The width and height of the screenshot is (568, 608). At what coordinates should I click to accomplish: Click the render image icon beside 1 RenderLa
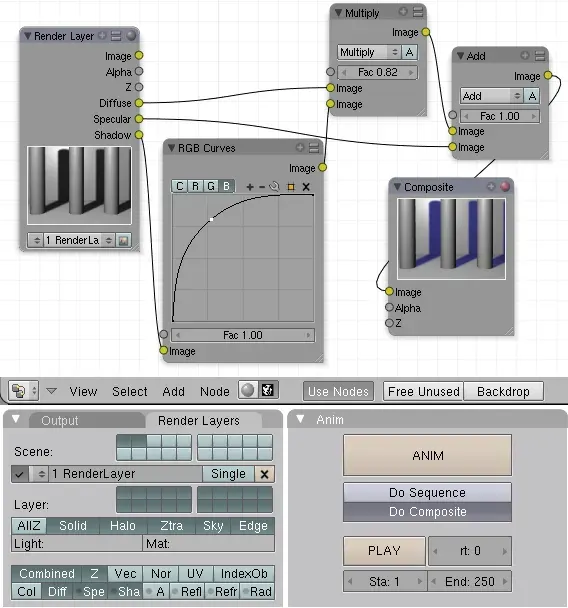coord(123,240)
